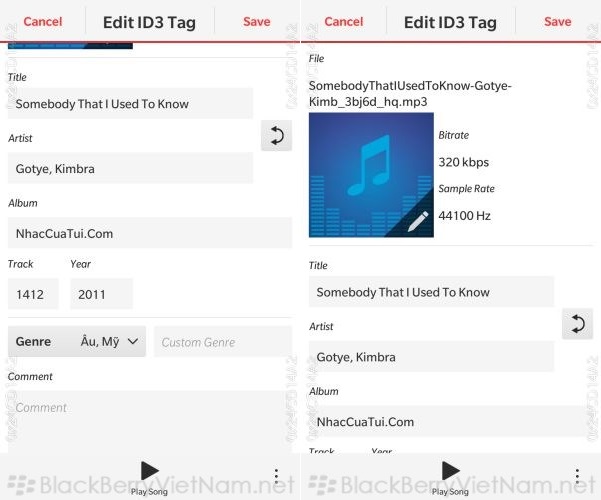
Task: Click the swap title/artist icon in right screen
Action: pyautogui.click(x=577, y=324)
